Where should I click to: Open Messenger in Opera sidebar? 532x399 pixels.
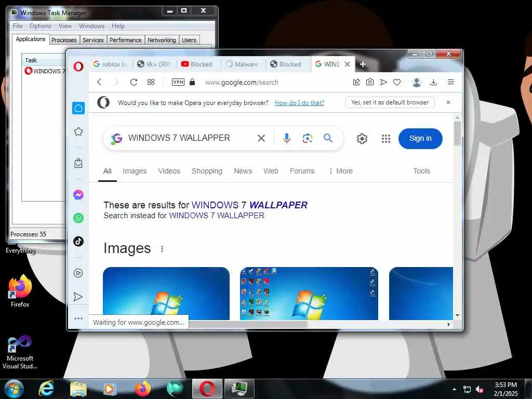point(78,195)
